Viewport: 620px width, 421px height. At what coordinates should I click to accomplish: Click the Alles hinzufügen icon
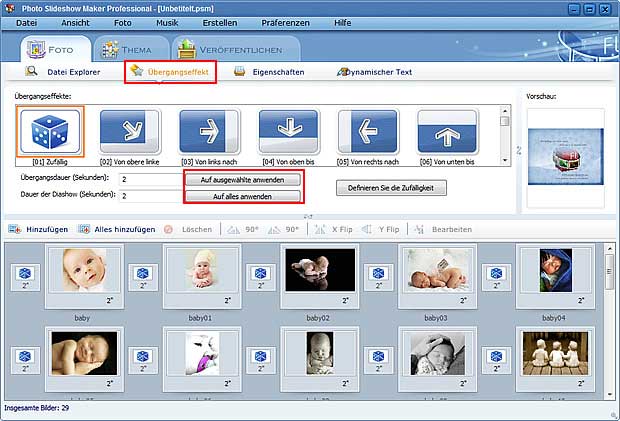(x=84, y=229)
